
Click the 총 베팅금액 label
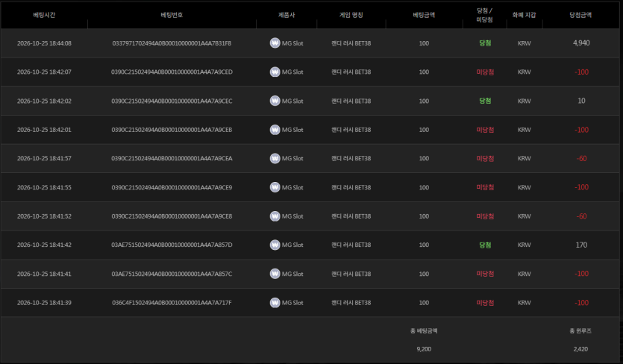[424, 330]
